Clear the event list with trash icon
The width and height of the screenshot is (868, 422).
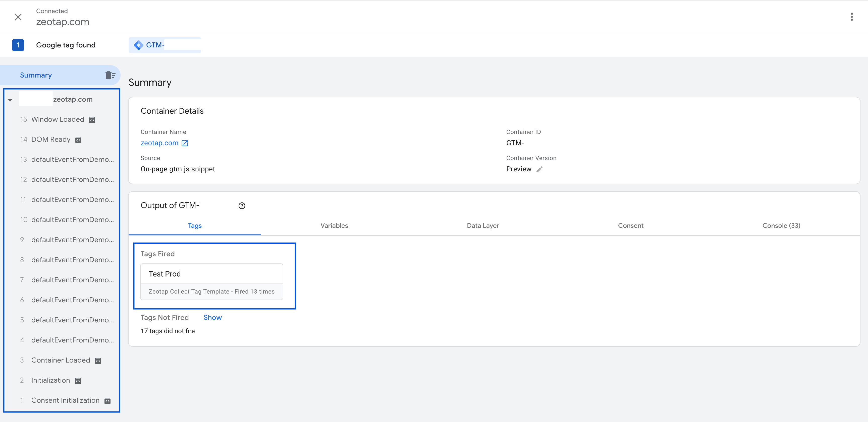[x=110, y=75]
